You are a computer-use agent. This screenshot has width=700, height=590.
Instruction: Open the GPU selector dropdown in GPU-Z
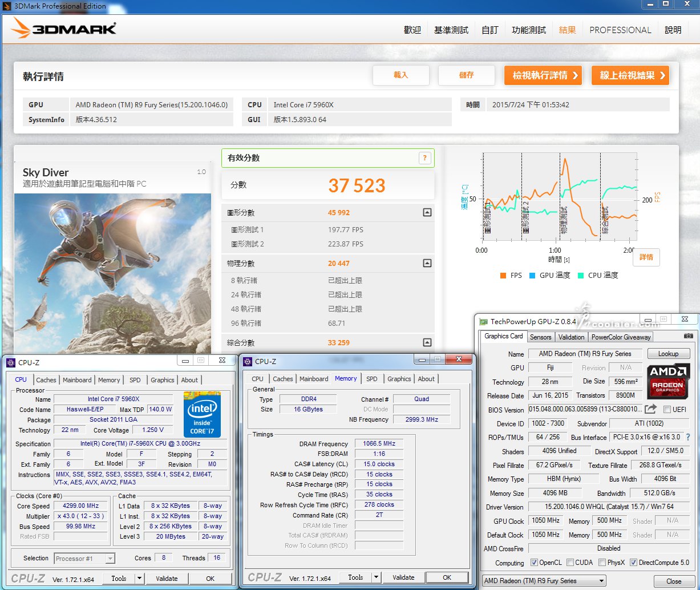click(x=544, y=581)
